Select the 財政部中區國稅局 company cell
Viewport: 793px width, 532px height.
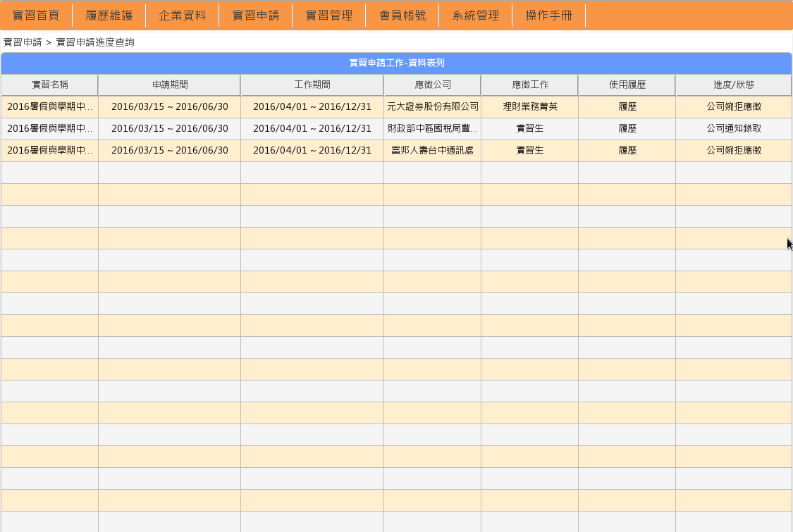point(432,128)
